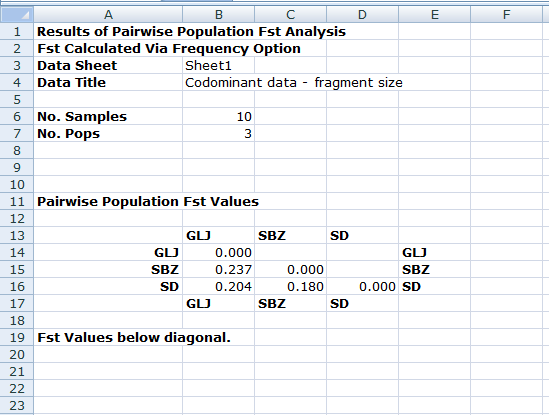
Task: Select the No. Pops value 3
Action: pos(218,134)
